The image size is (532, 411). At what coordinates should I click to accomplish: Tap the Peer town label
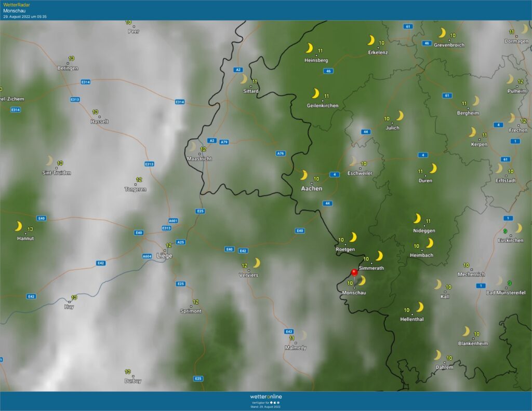(x=134, y=32)
